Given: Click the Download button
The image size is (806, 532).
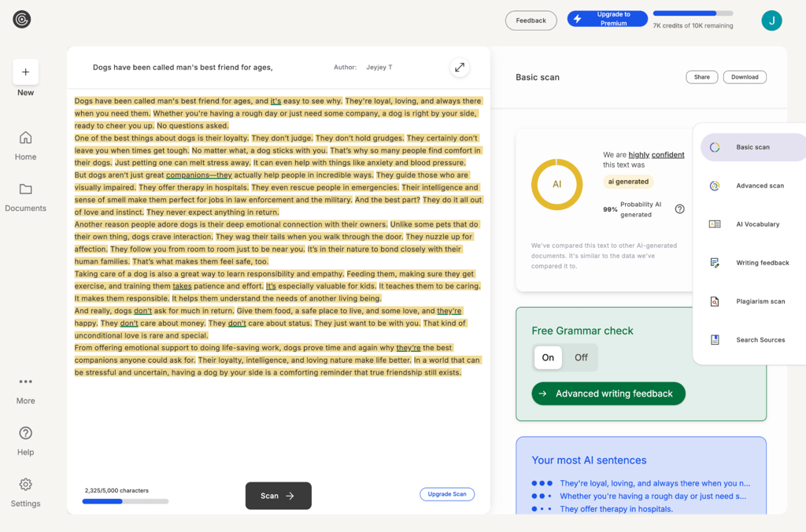Looking at the screenshot, I should click(745, 77).
